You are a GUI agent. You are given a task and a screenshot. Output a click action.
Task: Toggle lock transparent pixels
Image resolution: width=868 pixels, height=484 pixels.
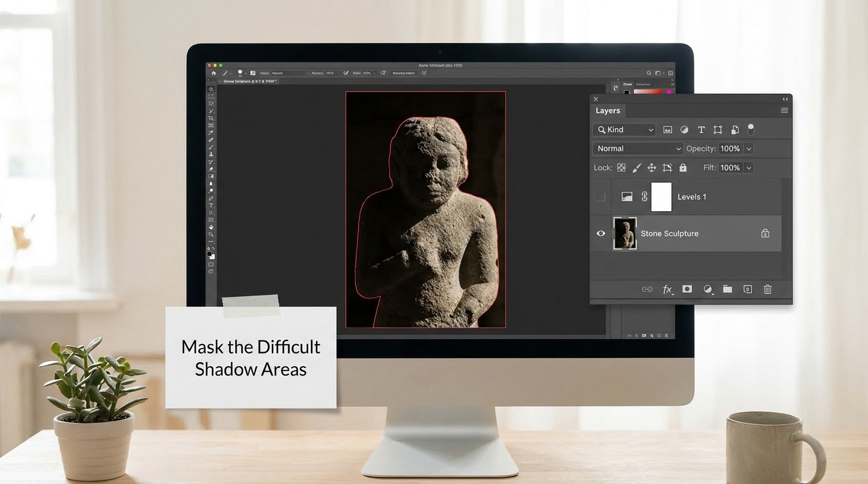click(x=621, y=168)
